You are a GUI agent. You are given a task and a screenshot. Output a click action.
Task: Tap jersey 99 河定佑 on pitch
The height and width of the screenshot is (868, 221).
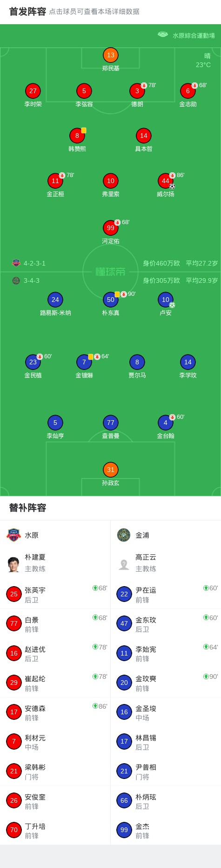click(x=111, y=228)
